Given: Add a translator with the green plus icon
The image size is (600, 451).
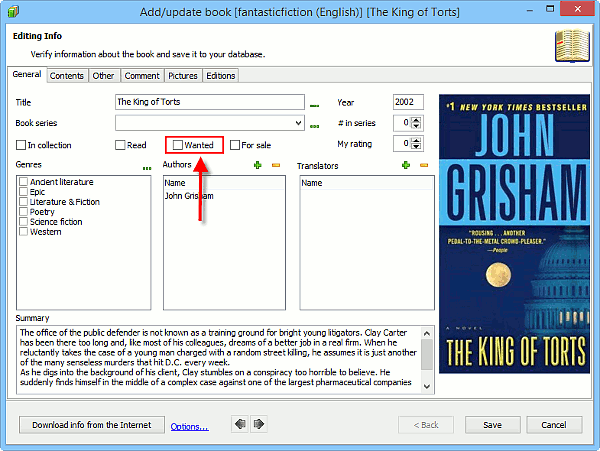Looking at the screenshot, I should [x=406, y=165].
